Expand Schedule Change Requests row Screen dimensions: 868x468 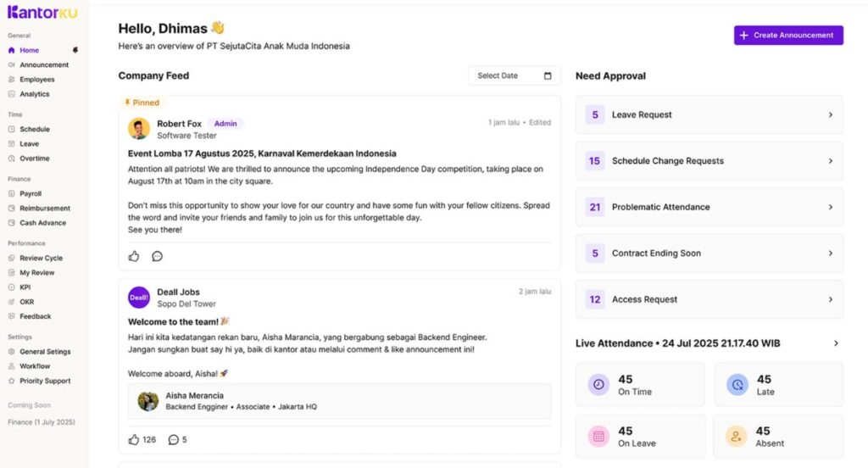tap(830, 161)
